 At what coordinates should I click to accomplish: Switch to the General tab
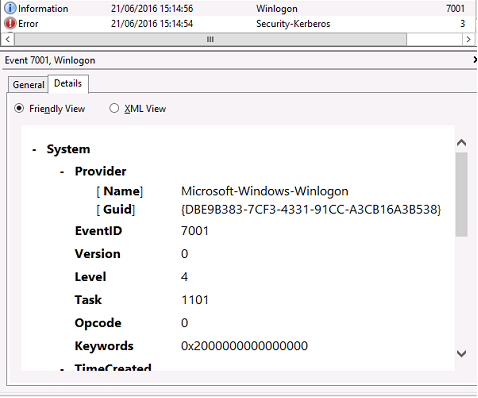[x=28, y=85]
